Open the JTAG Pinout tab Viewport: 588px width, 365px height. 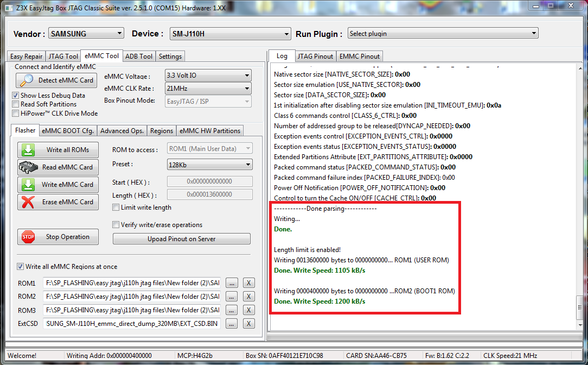pyautogui.click(x=315, y=56)
